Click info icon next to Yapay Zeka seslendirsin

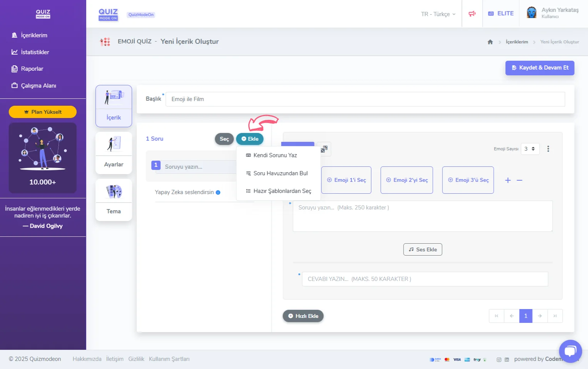(x=218, y=193)
